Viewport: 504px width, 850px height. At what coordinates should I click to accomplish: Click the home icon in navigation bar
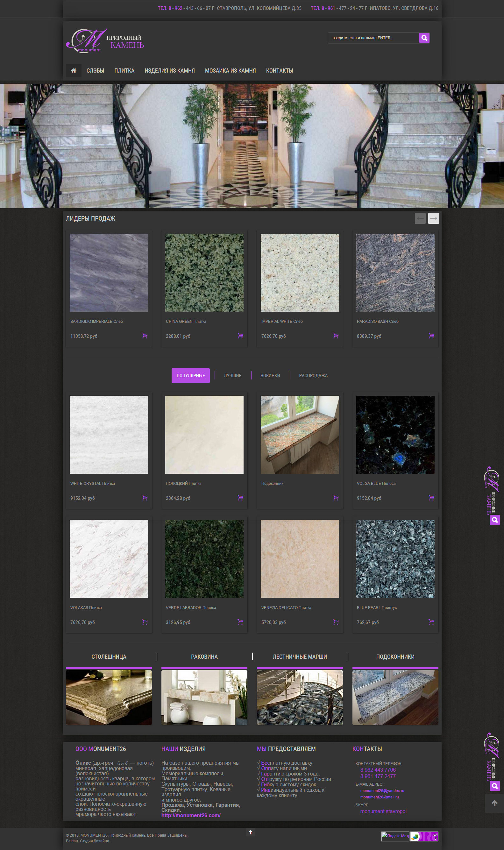tap(73, 71)
